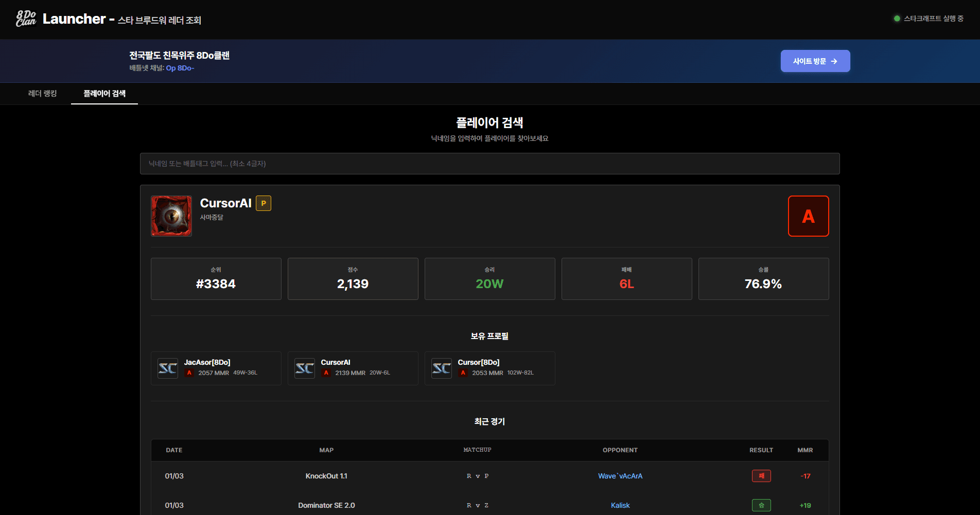Click the MAP column header
Screen dimensions: 980x515
coord(326,450)
